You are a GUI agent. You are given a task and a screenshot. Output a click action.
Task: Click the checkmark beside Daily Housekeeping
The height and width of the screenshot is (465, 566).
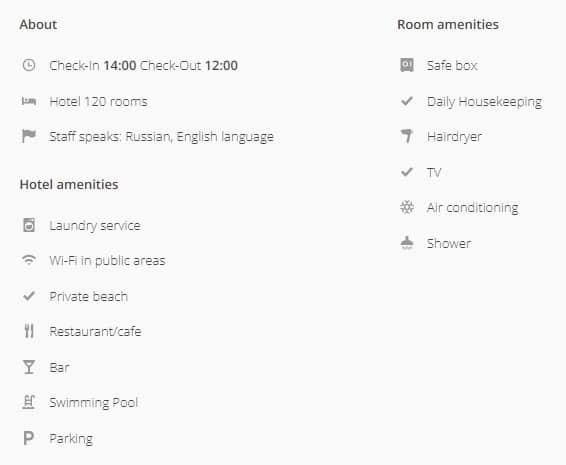pos(407,101)
